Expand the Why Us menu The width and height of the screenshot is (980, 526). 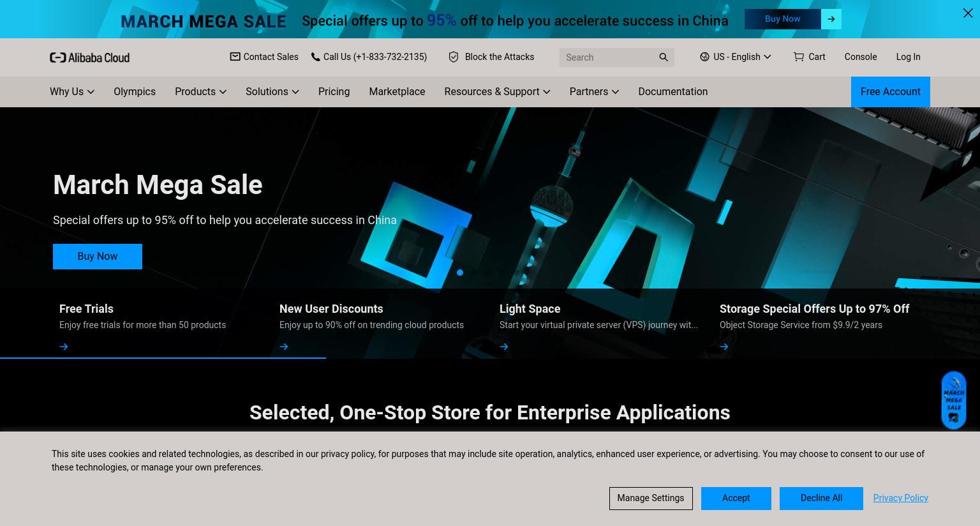click(x=72, y=92)
